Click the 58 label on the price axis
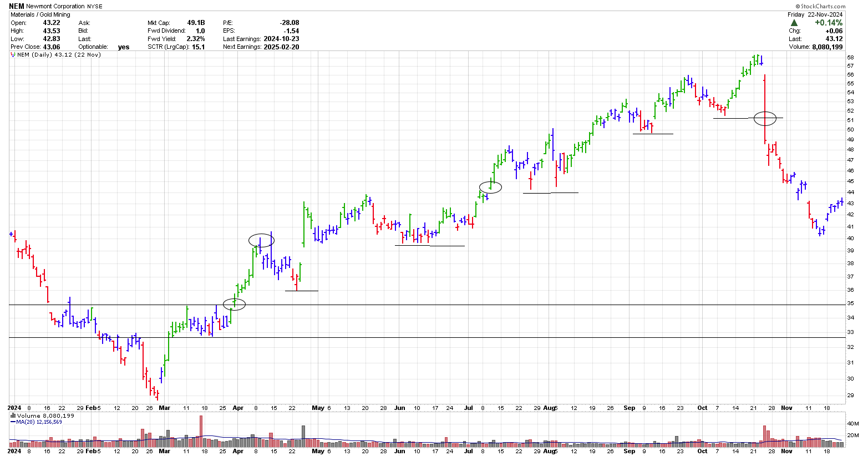Image resolution: width=868 pixels, height=456 pixels. (850, 58)
